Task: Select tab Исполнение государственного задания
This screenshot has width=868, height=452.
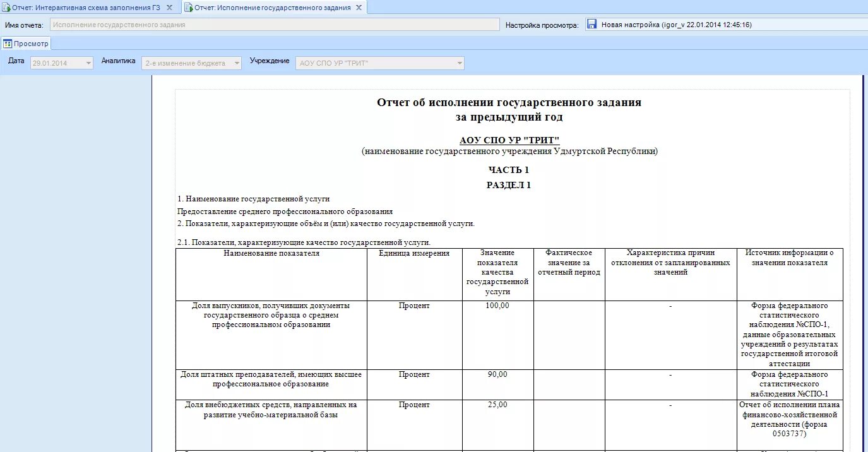Action: pyautogui.click(x=273, y=8)
